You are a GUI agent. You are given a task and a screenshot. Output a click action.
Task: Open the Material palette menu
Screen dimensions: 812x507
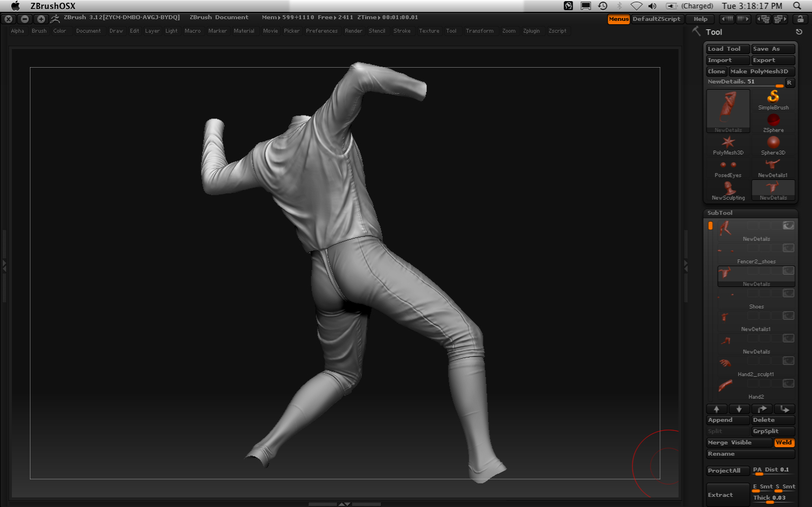click(244, 31)
